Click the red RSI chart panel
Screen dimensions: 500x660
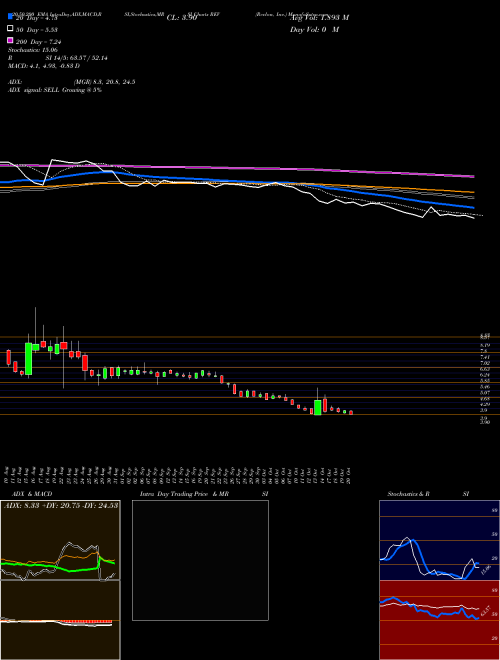tap(439, 620)
